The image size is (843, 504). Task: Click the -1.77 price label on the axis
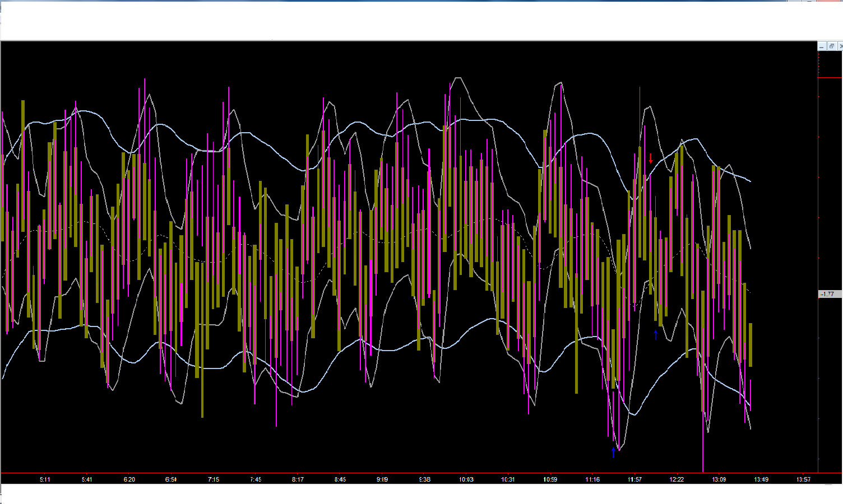pos(830,294)
